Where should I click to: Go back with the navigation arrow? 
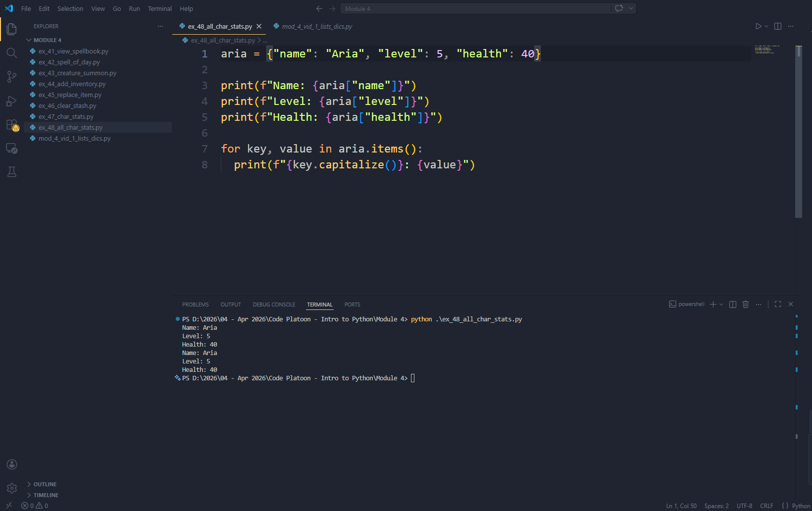pos(319,8)
